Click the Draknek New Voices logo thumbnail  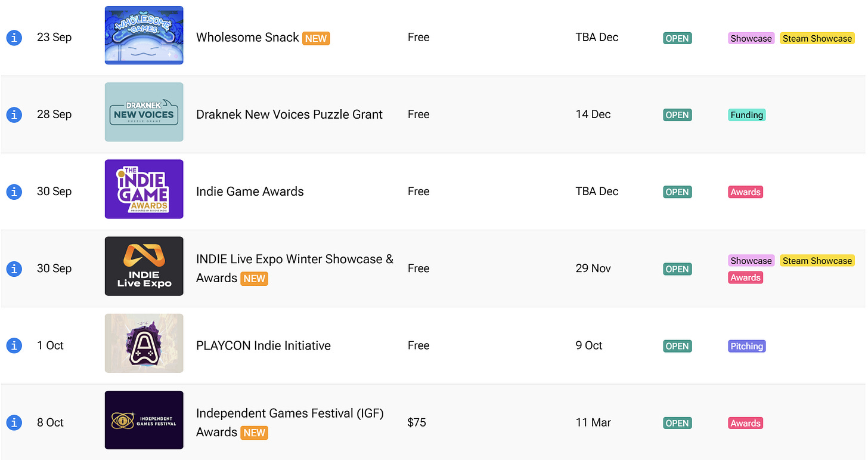coord(144,112)
